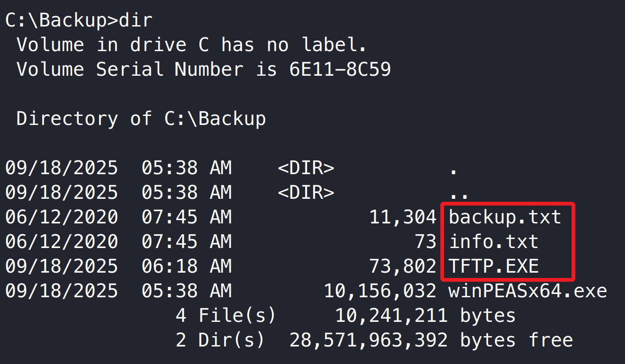This screenshot has width=625, height=364.
Task: Click the TFTP.EXE filename
Action: tap(493, 266)
